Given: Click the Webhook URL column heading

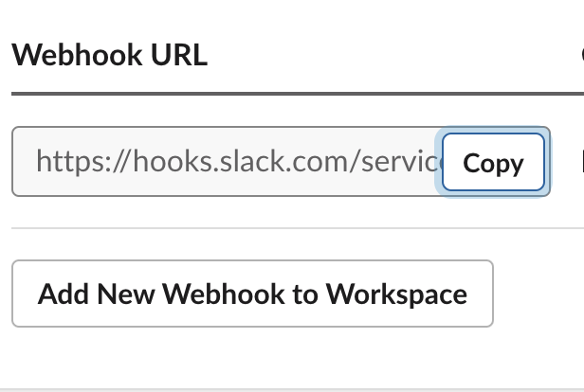Looking at the screenshot, I should click(109, 56).
